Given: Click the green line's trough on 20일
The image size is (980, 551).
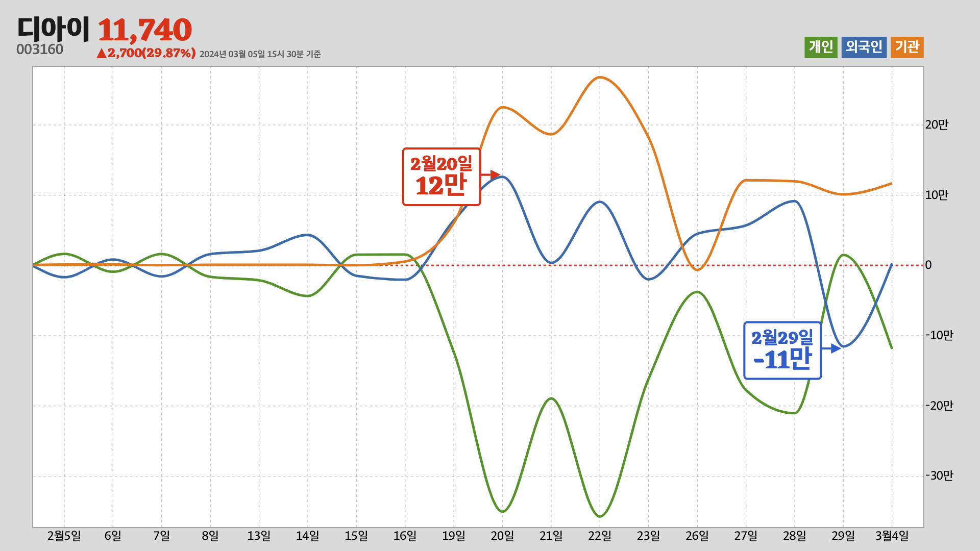Looking at the screenshot, I should [503, 511].
